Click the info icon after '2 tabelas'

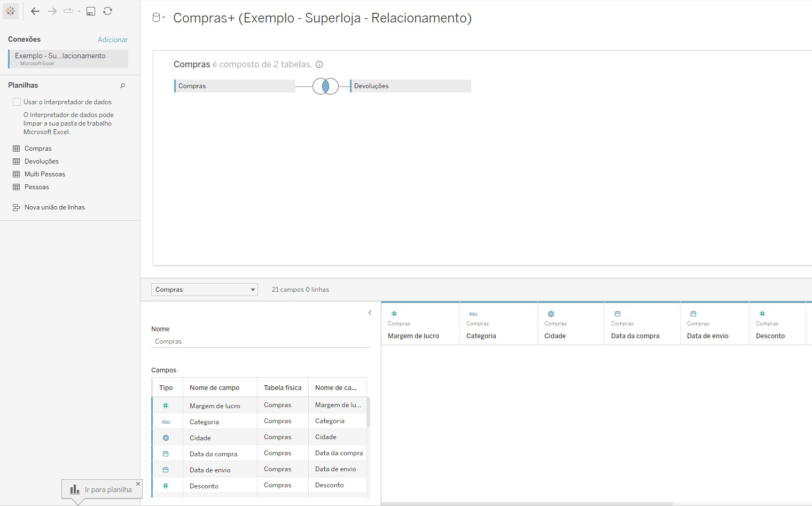319,65
